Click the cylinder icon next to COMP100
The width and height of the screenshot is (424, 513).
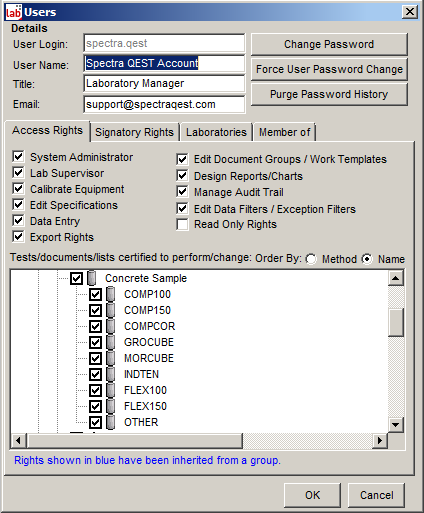111,294
